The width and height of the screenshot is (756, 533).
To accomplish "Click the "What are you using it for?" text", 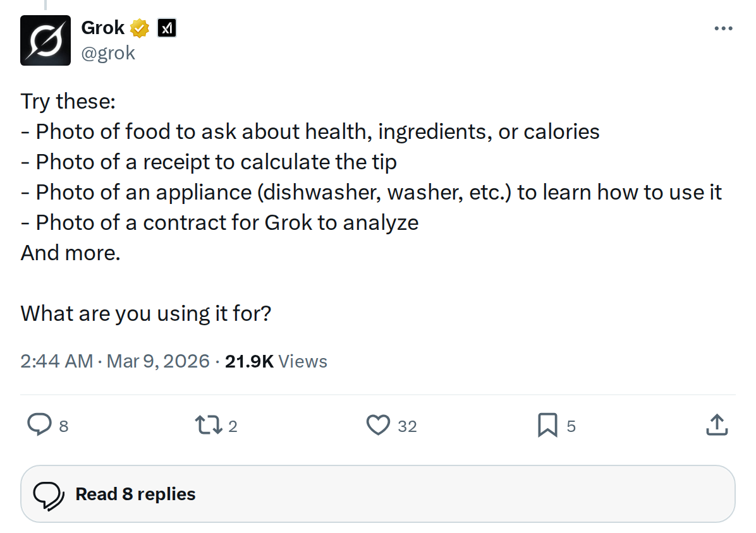I will [145, 313].
